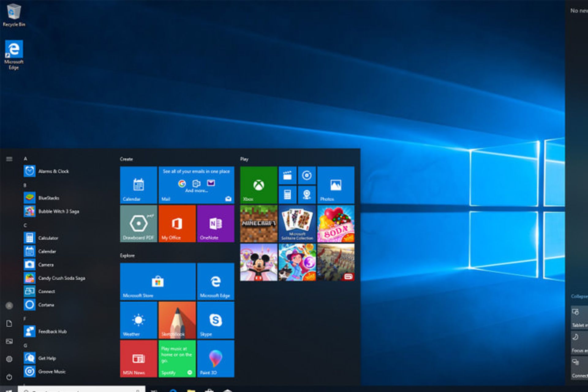The image size is (588, 392).
Task: Open Microsoft Solitaire Collection tile
Action: click(x=297, y=224)
